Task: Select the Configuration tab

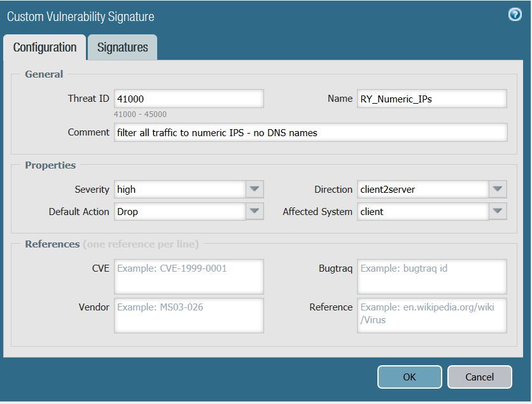Action: click(x=45, y=48)
